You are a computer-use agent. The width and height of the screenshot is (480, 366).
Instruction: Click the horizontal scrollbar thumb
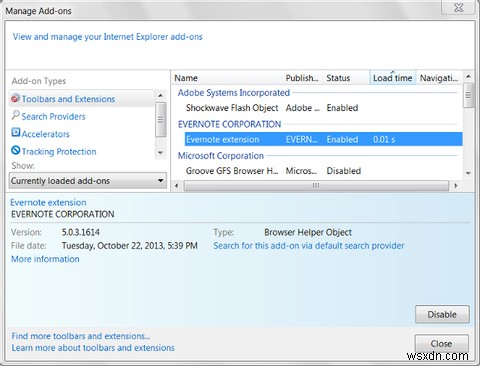(x=316, y=185)
